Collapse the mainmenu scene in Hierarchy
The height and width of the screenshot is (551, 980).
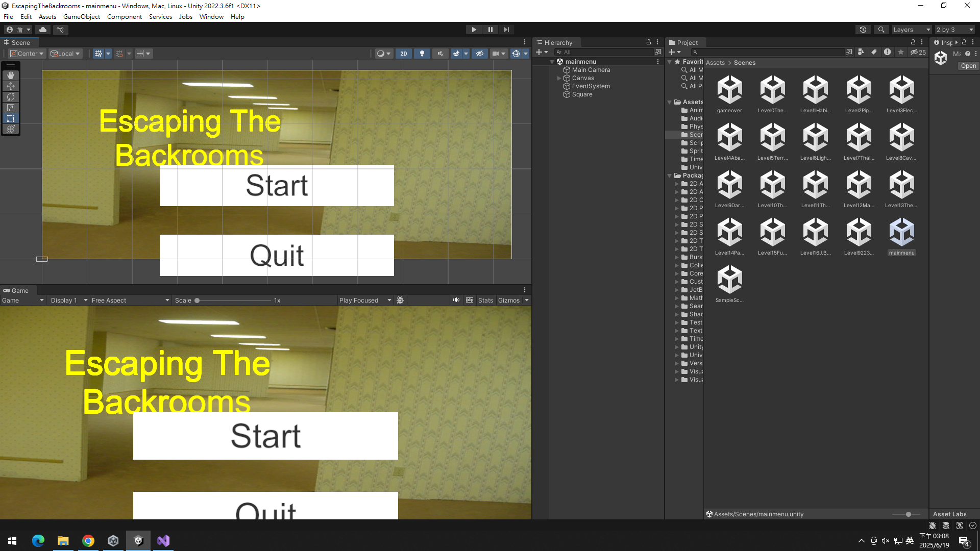click(x=552, y=62)
